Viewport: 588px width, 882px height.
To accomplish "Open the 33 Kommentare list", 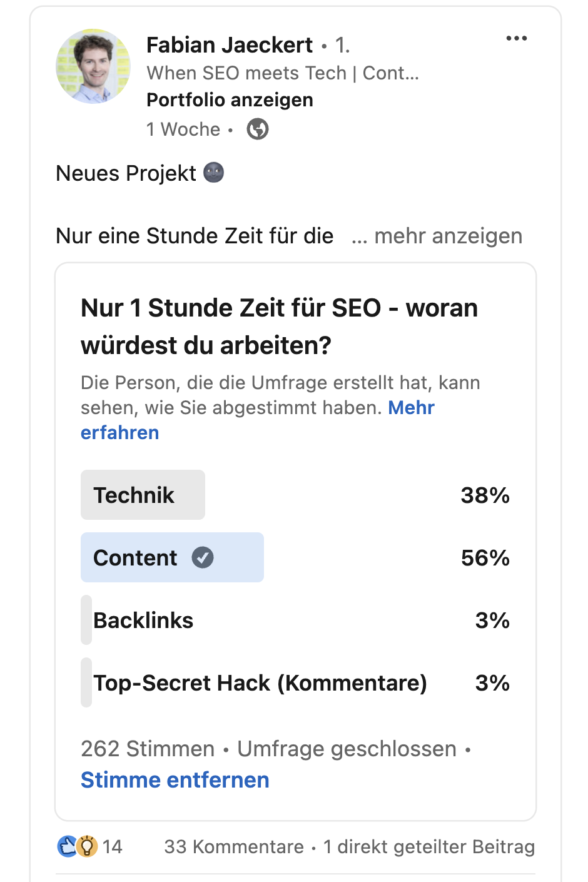I will point(234,846).
